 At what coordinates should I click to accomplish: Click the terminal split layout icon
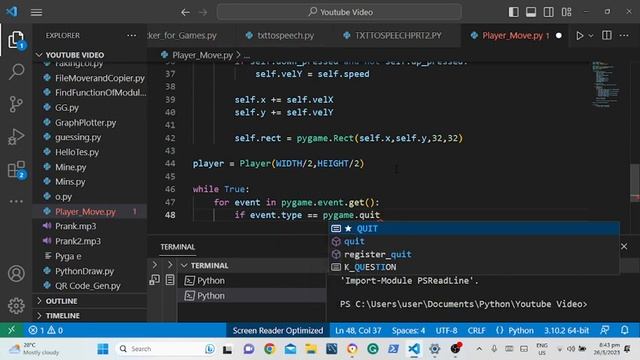click(155, 280)
